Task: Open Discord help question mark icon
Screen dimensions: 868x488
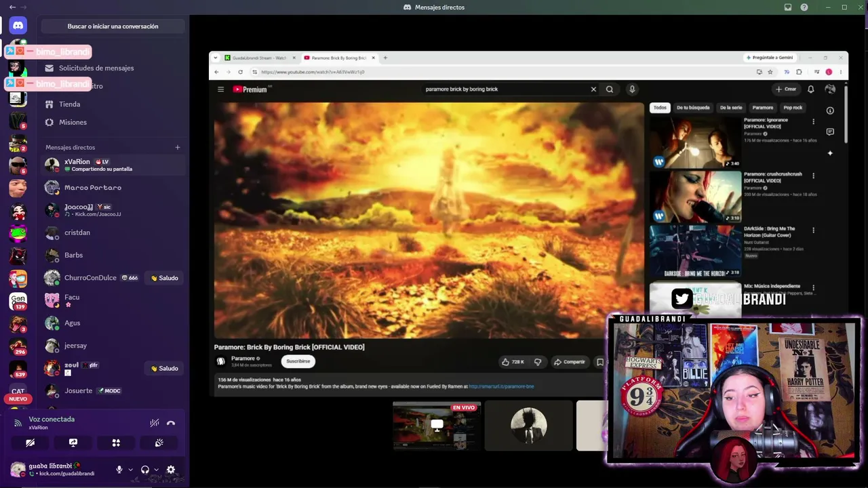Action: pyautogui.click(x=804, y=7)
